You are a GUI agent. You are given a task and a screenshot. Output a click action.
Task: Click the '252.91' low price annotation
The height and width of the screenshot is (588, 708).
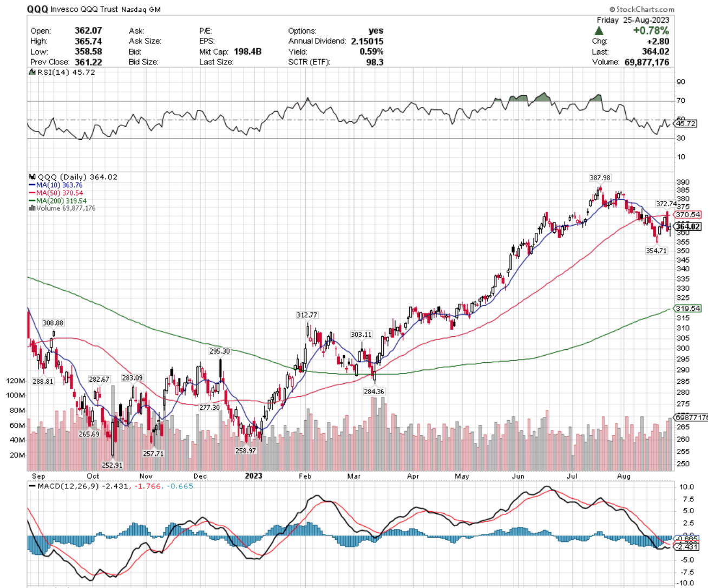[113, 465]
